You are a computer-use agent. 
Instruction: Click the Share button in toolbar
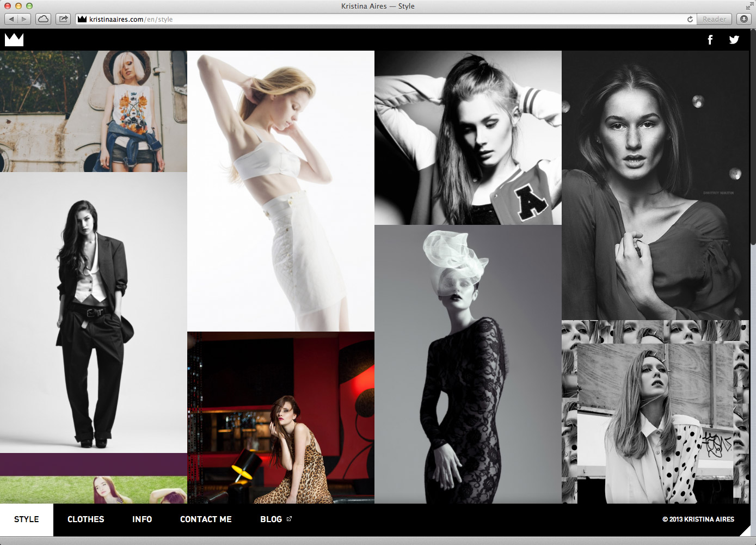[64, 19]
